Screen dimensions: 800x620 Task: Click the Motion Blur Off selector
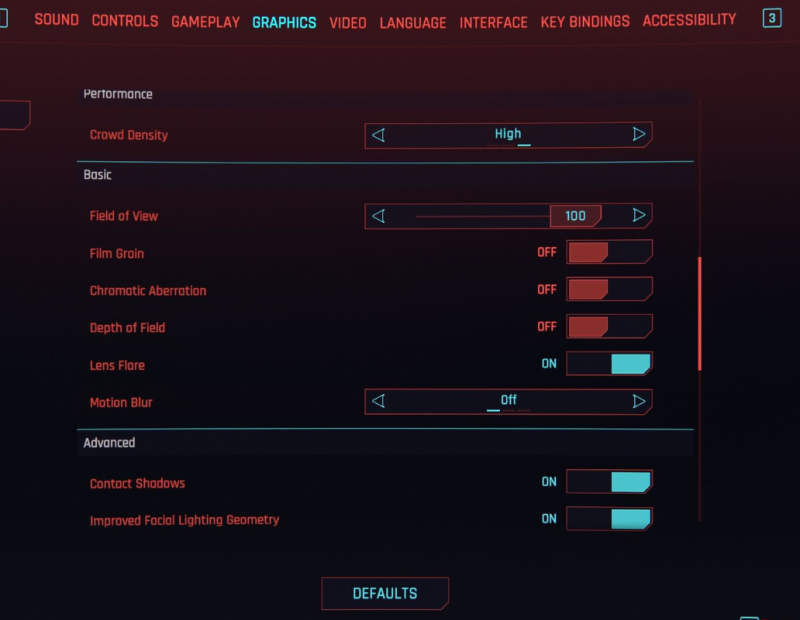pyautogui.click(x=508, y=402)
